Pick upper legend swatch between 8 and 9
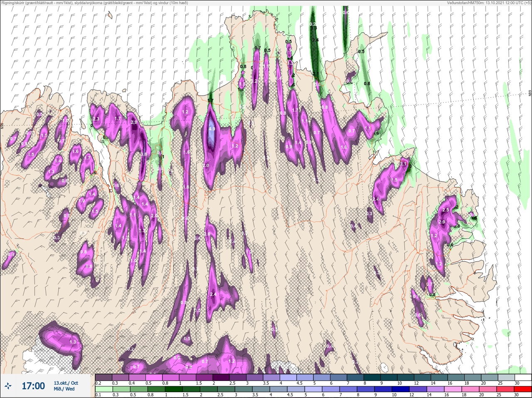This screenshot has width=532, height=398. pos(372,378)
